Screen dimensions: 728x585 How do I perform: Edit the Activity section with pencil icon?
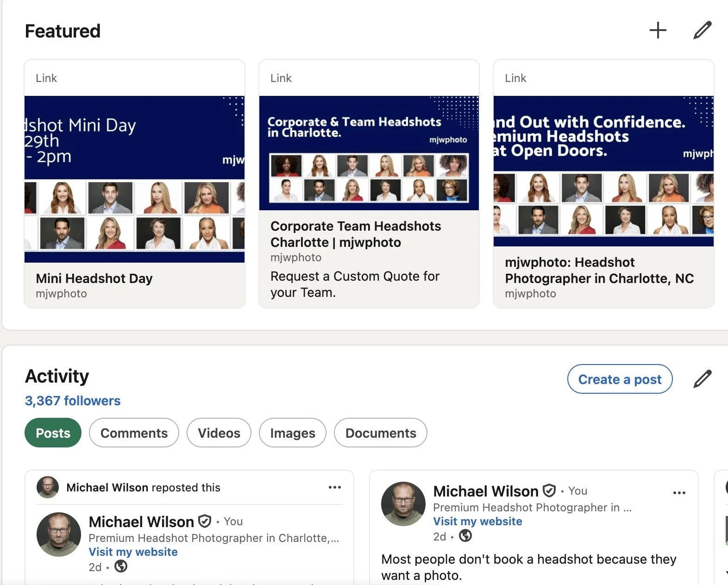click(x=702, y=379)
